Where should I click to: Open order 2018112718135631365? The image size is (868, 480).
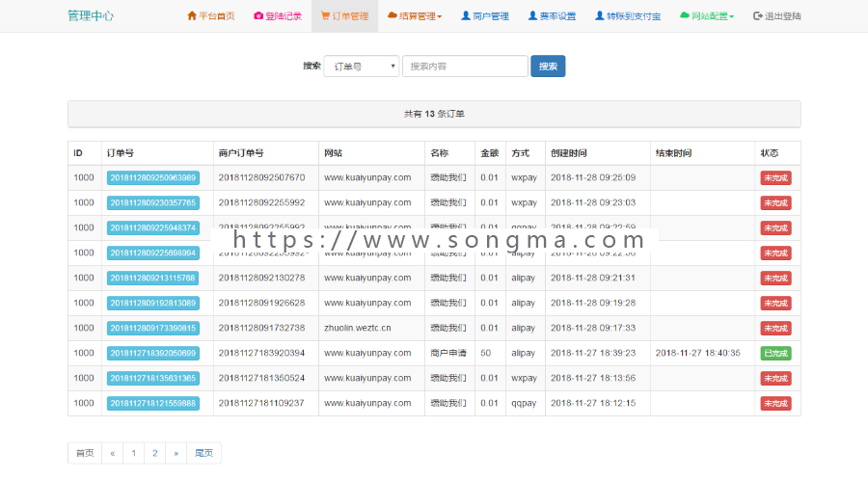click(x=152, y=378)
